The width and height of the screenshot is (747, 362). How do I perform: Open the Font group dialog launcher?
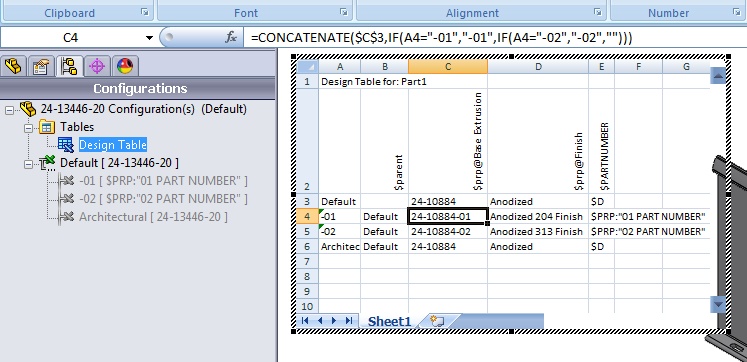tap(343, 12)
